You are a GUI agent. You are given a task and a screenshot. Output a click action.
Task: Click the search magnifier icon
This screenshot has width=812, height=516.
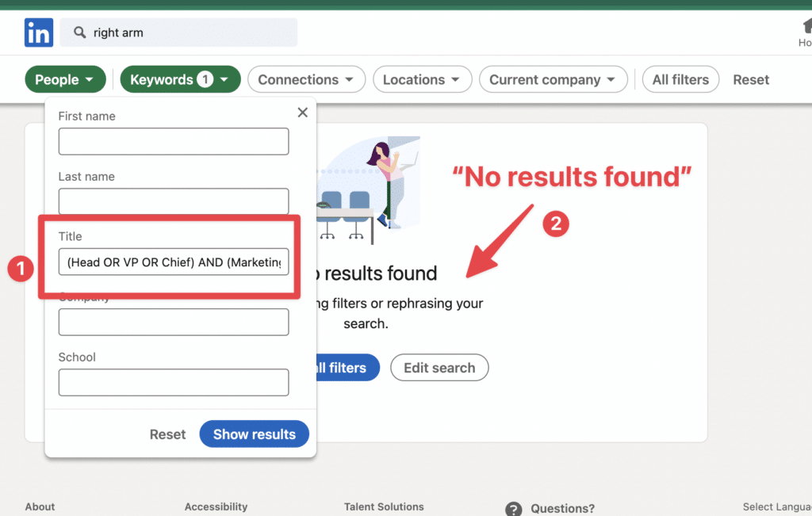tap(79, 32)
